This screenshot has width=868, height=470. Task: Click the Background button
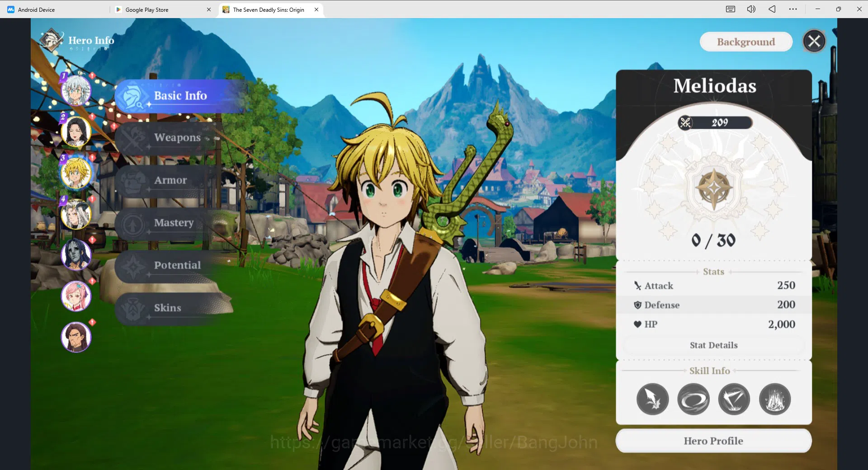pyautogui.click(x=746, y=42)
